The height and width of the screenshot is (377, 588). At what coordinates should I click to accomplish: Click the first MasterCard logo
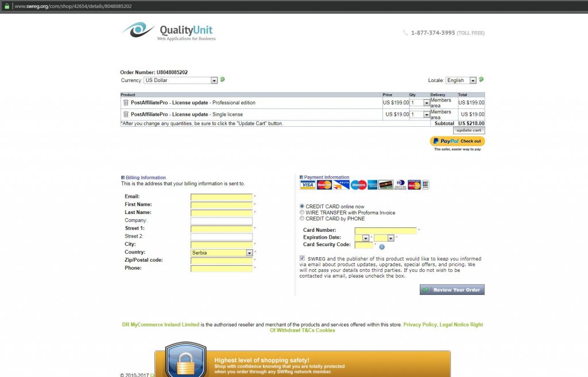(x=324, y=185)
